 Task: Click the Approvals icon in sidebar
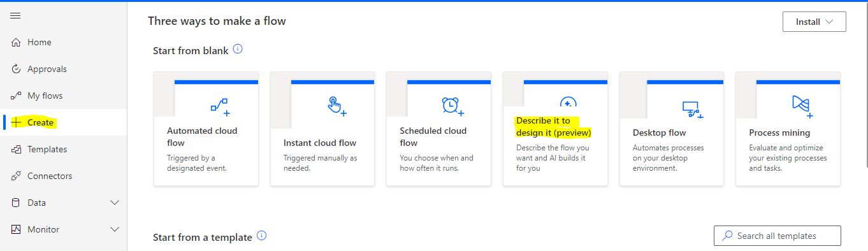[x=17, y=69]
